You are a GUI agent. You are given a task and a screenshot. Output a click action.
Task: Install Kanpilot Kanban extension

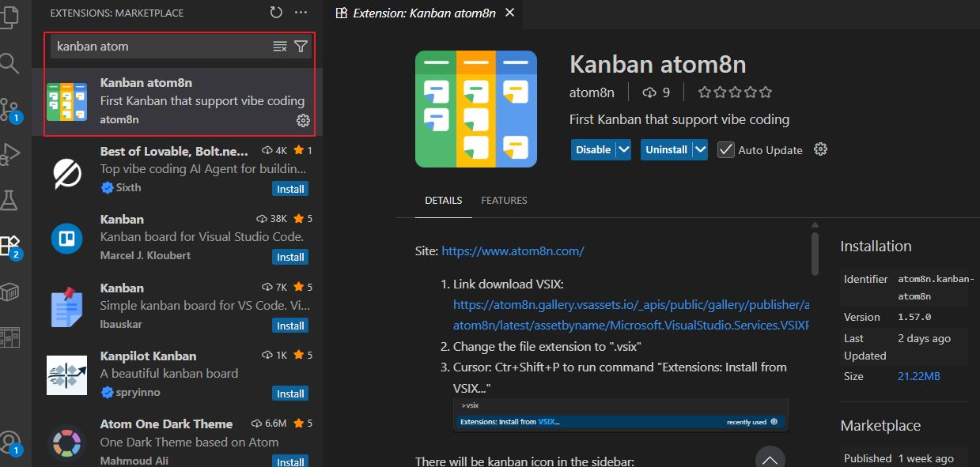[290, 394]
